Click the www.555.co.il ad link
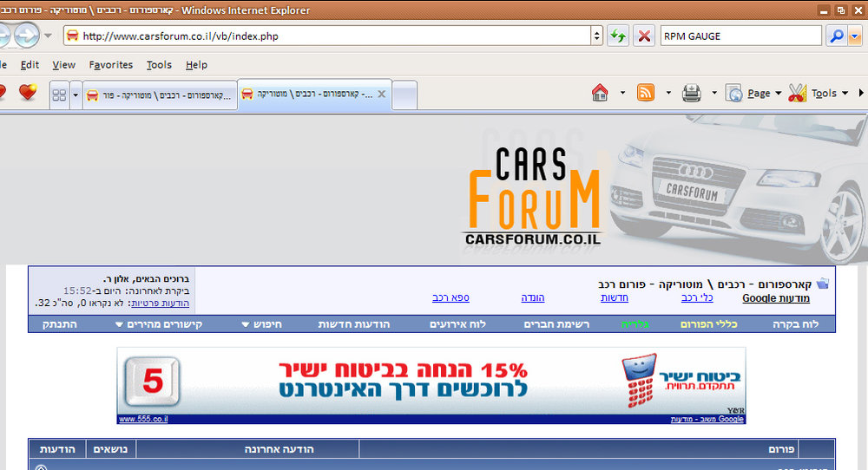868x470 pixels. [x=143, y=419]
